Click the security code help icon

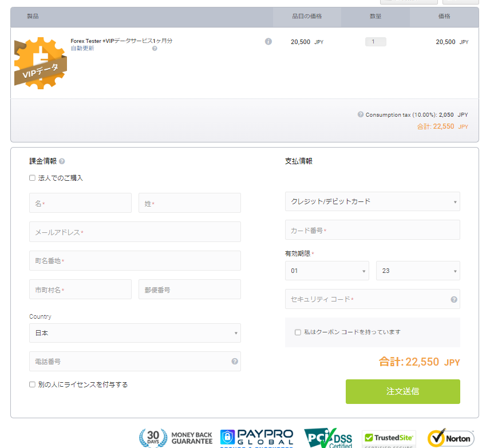pos(454,299)
